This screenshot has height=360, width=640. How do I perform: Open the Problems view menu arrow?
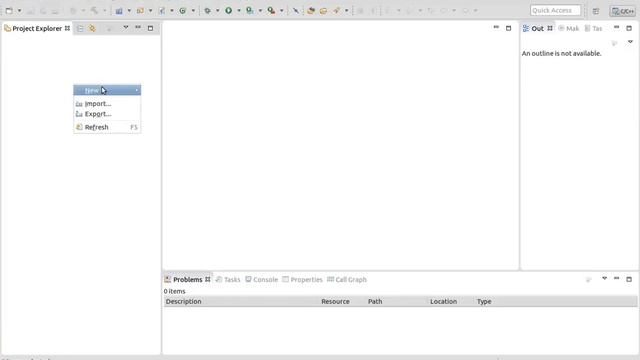604,278
